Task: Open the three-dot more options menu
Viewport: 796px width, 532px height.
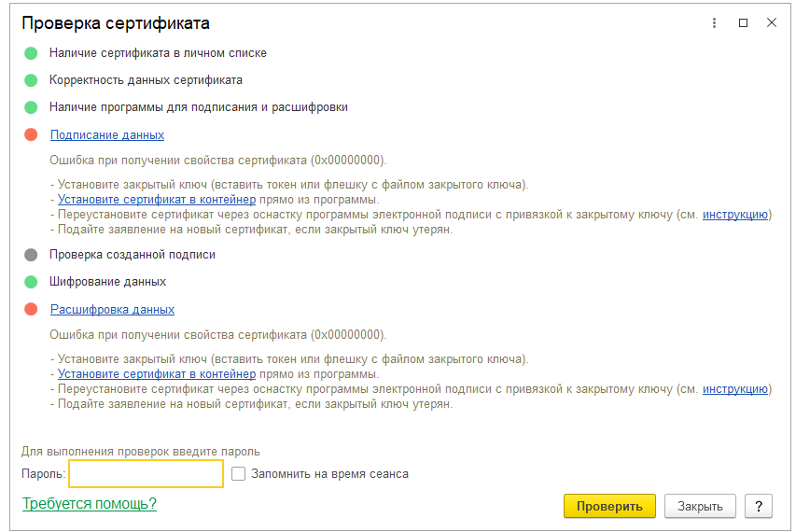Action: (714, 22)
